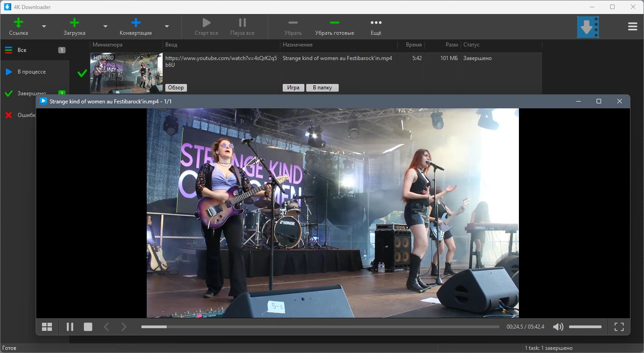Open the Ещё three-dots menu
This screenshot has width=644, height=353.
tap(376, 26)
